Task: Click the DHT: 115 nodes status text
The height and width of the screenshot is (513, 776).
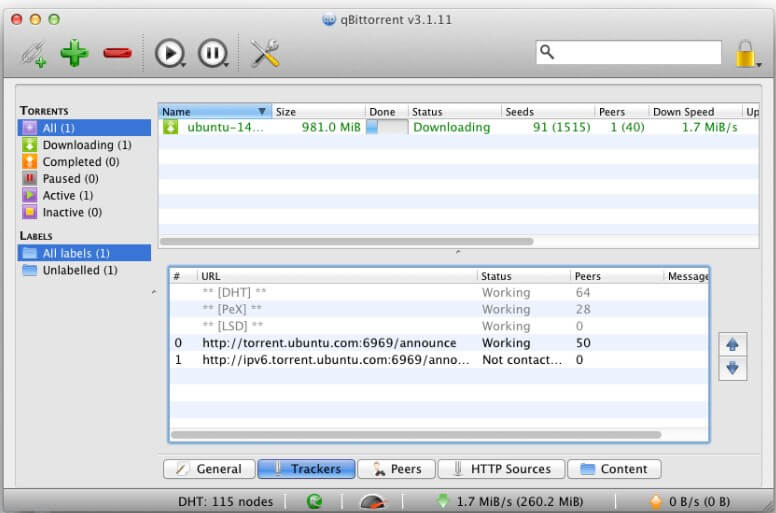Action: pos(225,502)
